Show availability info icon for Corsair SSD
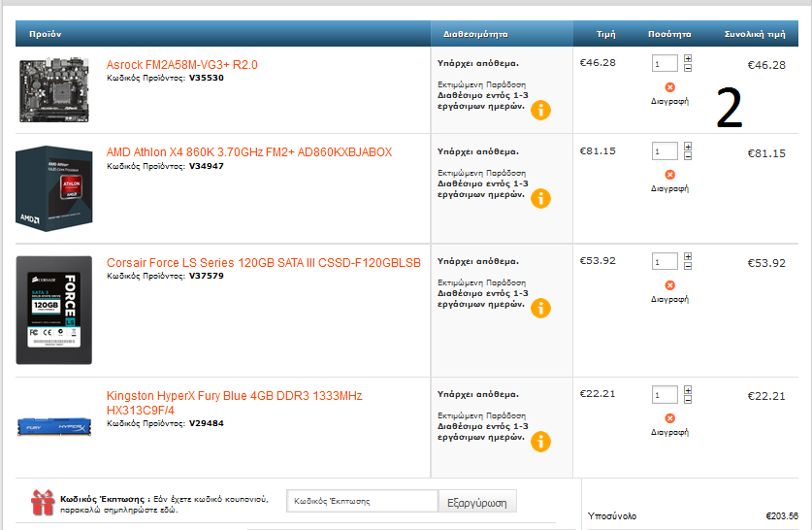The height and width of the screenshot is (530, 812). [540, 309]
